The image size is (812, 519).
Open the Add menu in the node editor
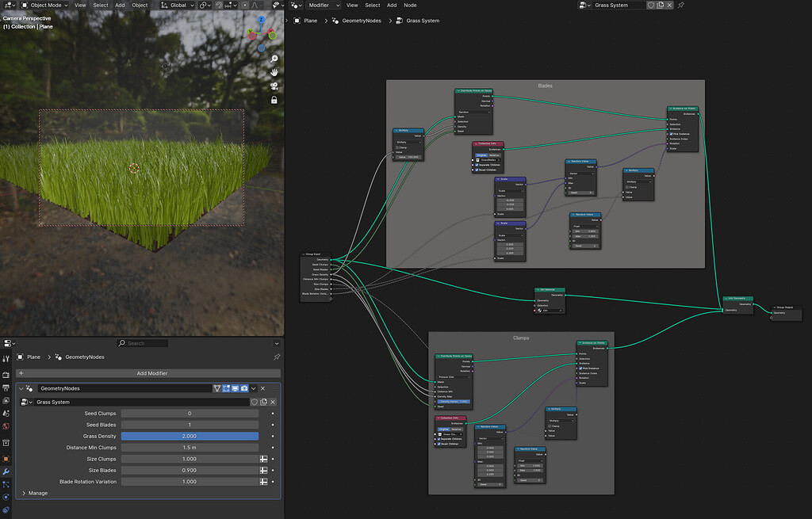pyautogui.click(x=391, y=5)
